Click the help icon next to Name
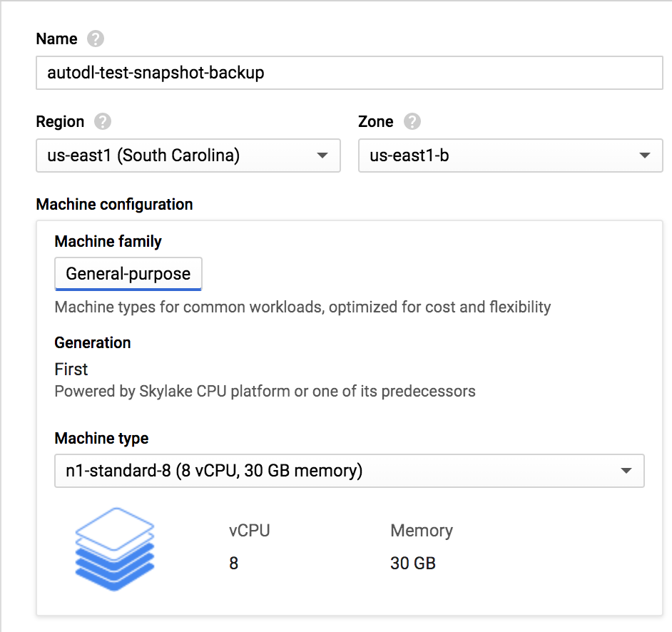This screenshot has height=632, width=672. tap(95, 39)
